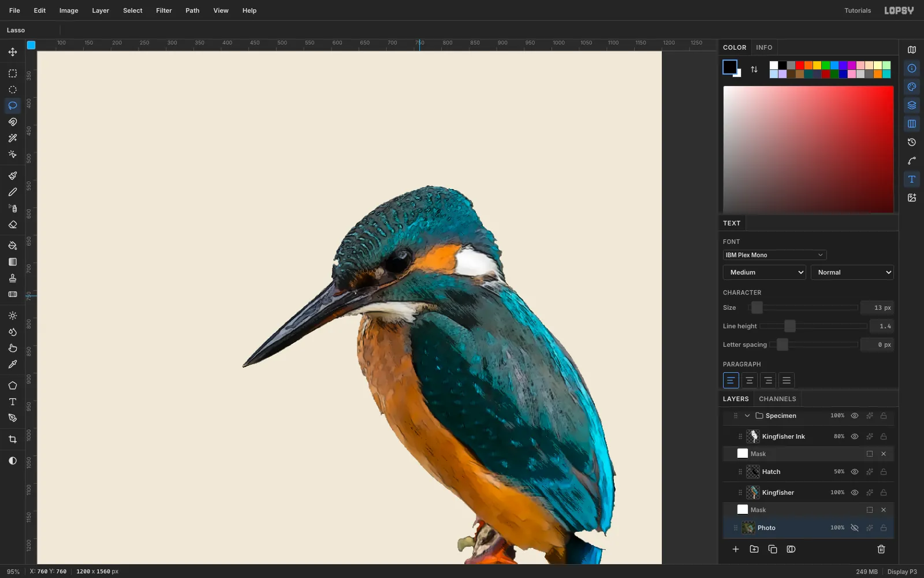The height and width of the screenshot is (578, 924).
Task: Set paragraph alignment to justify
Action: 787,380
